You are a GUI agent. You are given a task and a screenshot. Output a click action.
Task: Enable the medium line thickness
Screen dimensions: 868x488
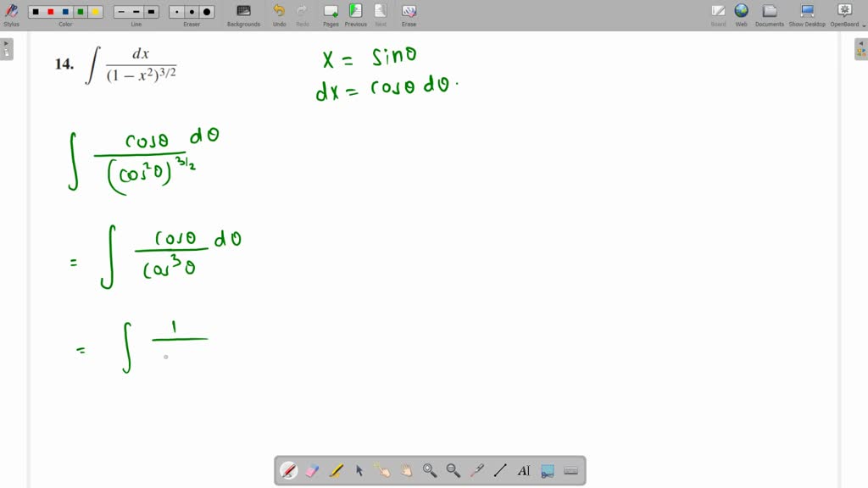pos(136,12)
